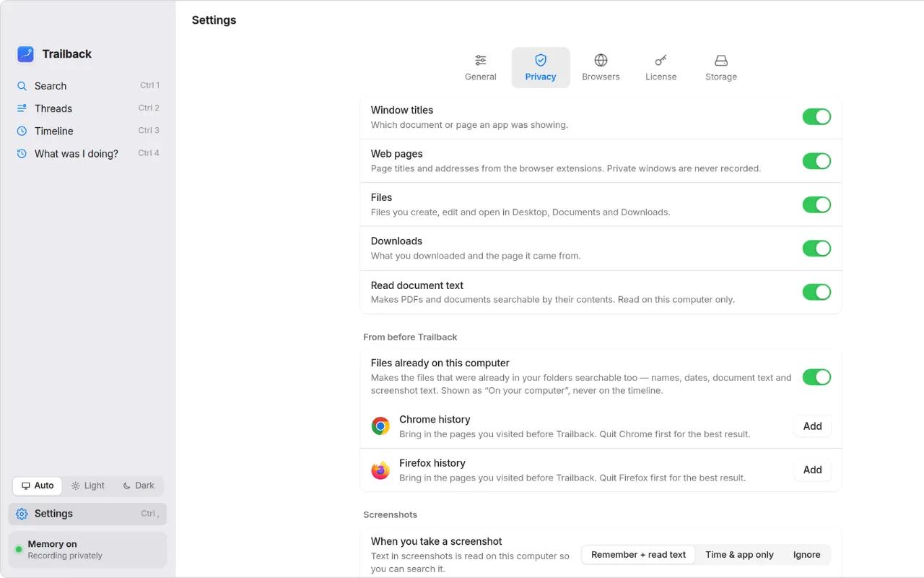Turn off Window titles recording

[x=816, y=117]
